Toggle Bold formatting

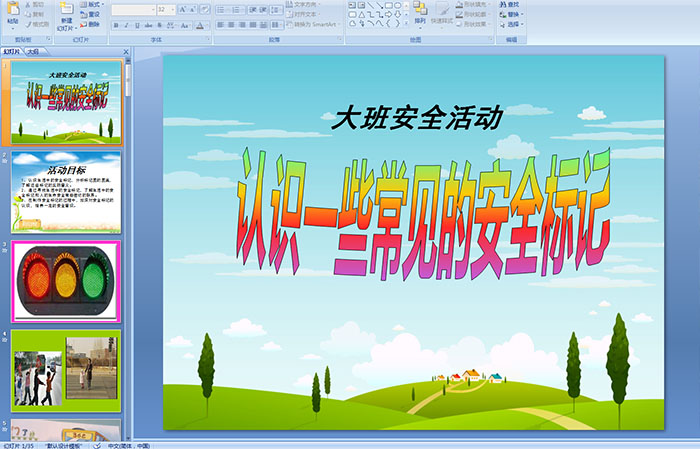click(117, 25)
